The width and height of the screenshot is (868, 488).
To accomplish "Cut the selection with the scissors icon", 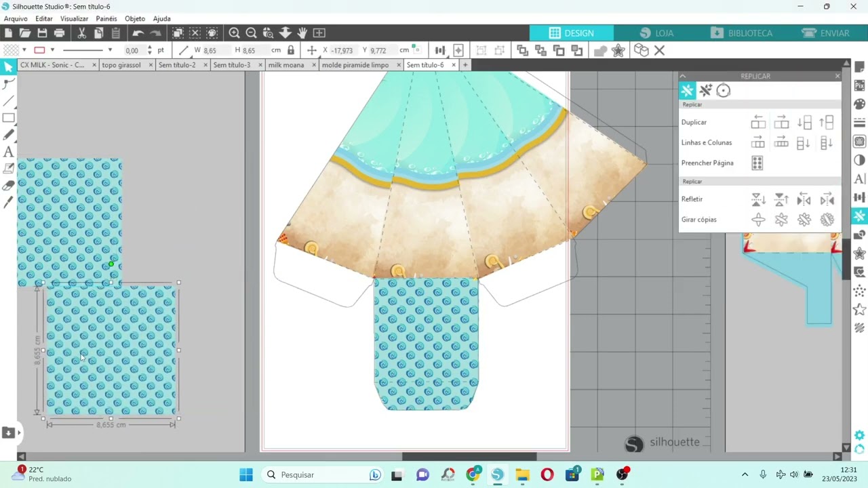I will tap(81, 33).
